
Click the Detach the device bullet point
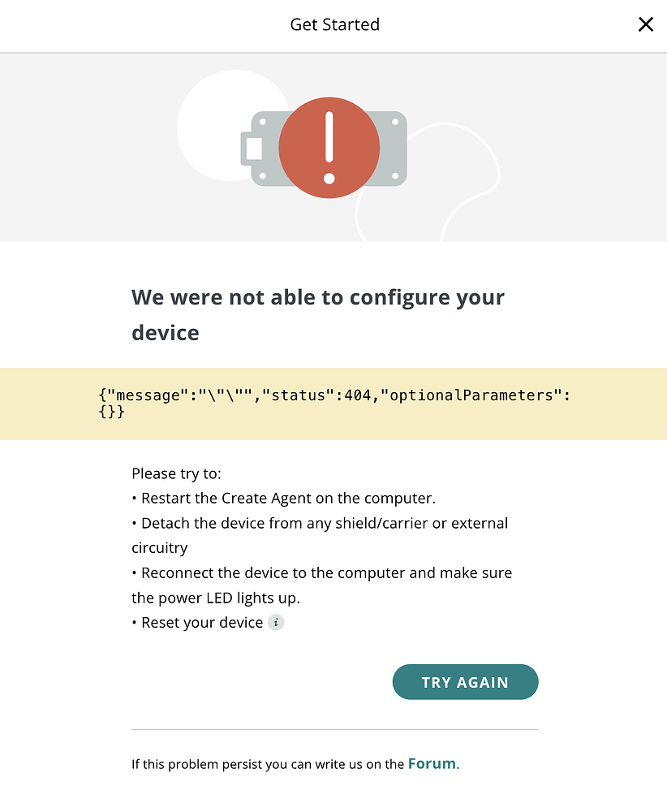click(x=319, y=535)
